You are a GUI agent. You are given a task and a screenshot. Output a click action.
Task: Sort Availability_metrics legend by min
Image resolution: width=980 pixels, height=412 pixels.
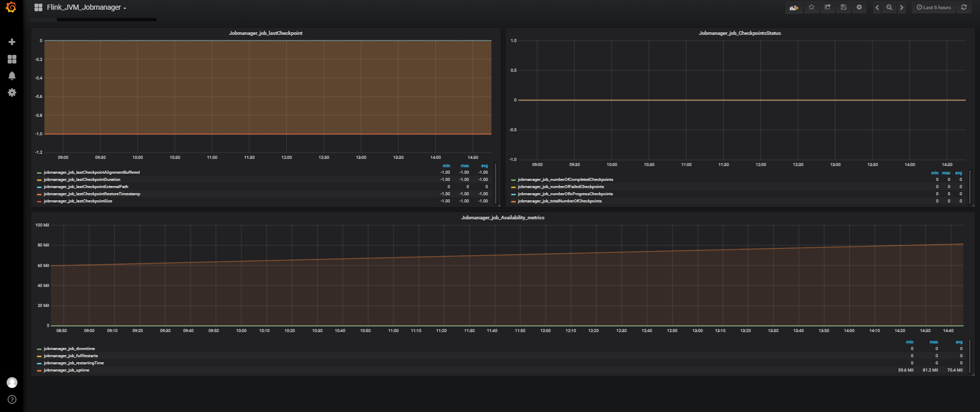pyautogui.click(x=909, y=342)
